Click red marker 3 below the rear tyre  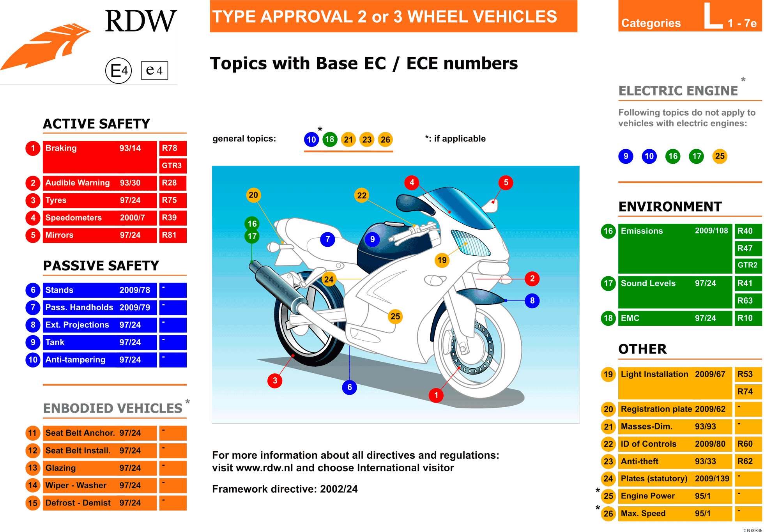(275, 380)
